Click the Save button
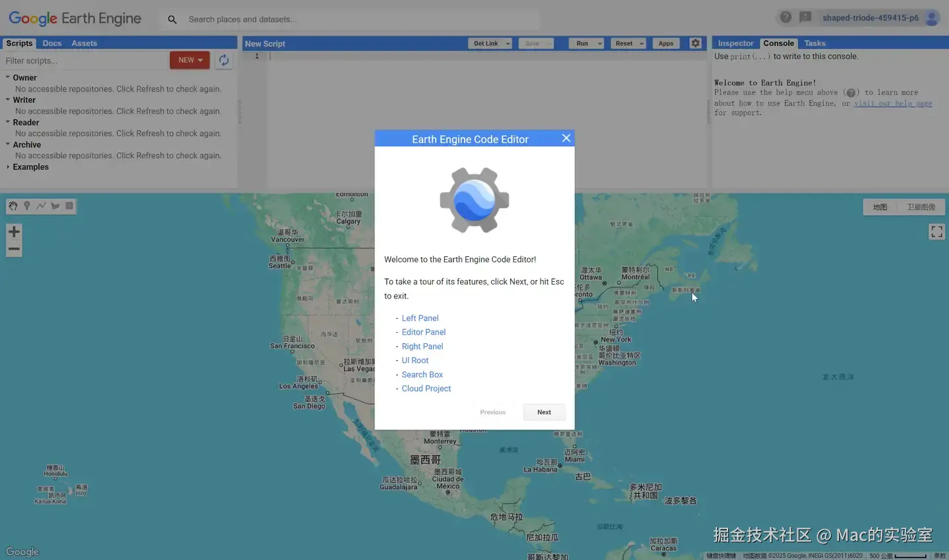 532,43
